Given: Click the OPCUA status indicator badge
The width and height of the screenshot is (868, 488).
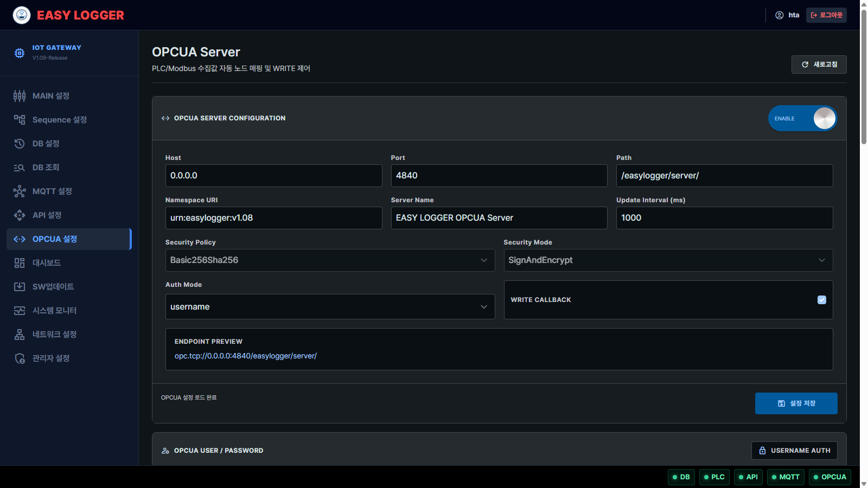Looking at the screenshot, I should tap(830, 477).
